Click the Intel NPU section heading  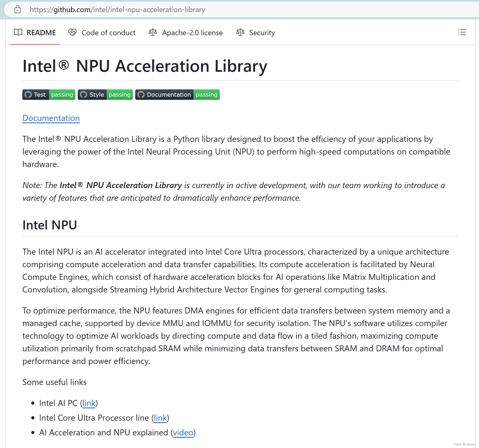point(49,225)
